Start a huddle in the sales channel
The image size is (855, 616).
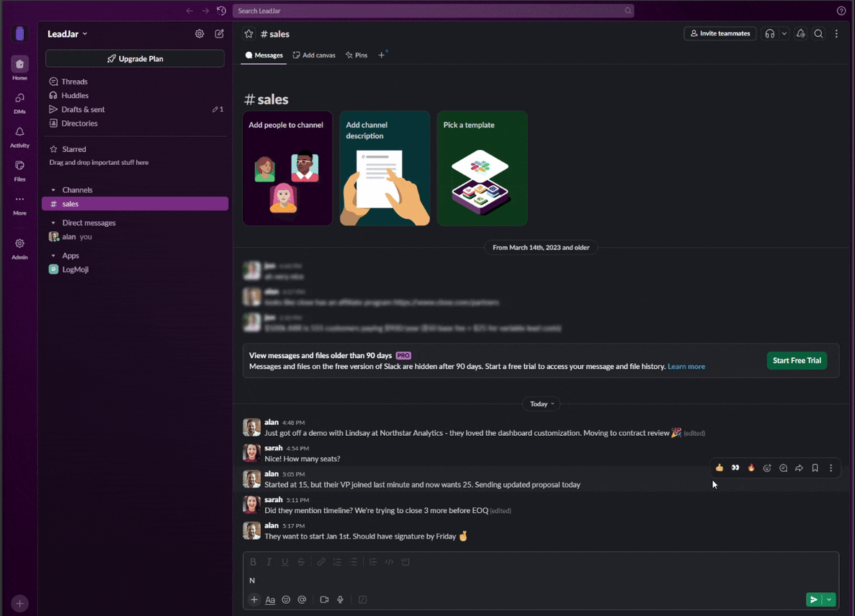click(769, 33)
